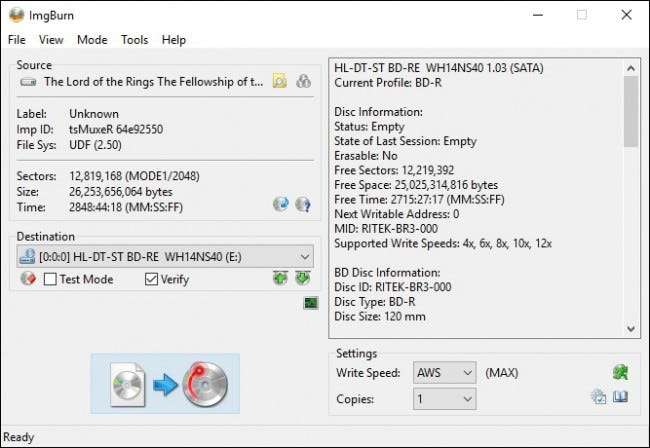
Task: Open the Mode menu
Action: pyautogui.click(x=92, y=40)
